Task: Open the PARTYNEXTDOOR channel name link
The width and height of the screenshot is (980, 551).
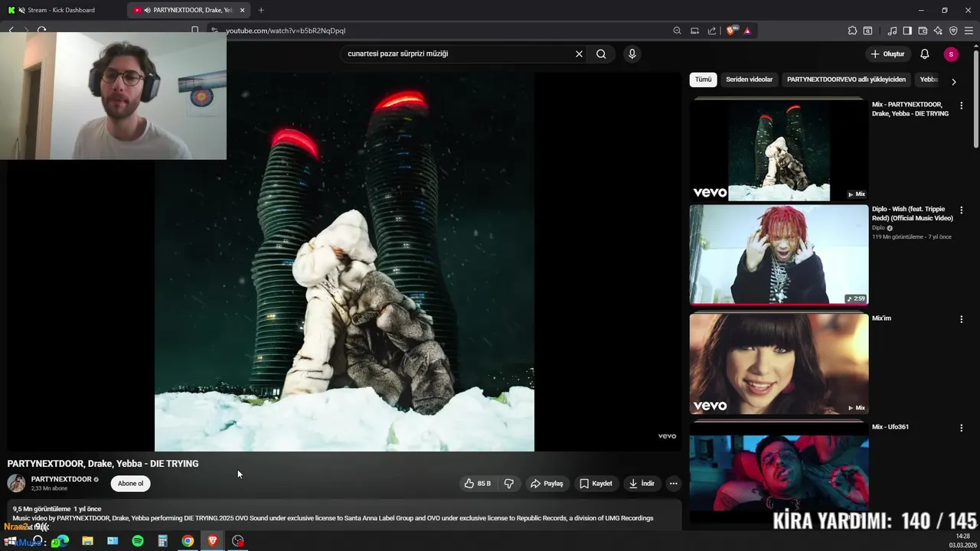Action: [61, 479]
